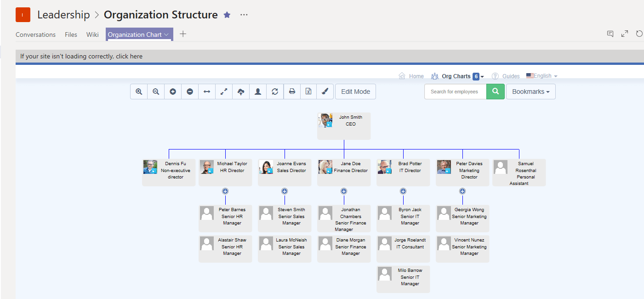Click the Home link

click(416, 76)
